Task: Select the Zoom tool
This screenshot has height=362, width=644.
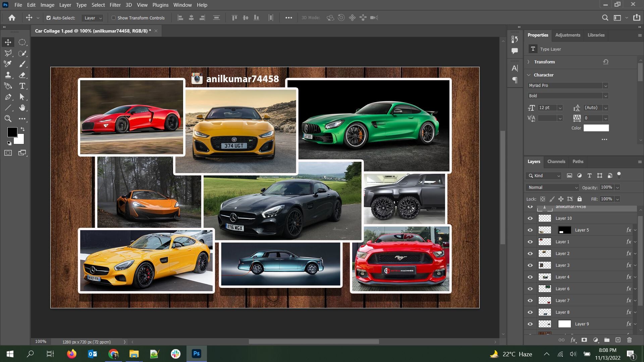Action: pyautogui.click(x=8, y=118)
